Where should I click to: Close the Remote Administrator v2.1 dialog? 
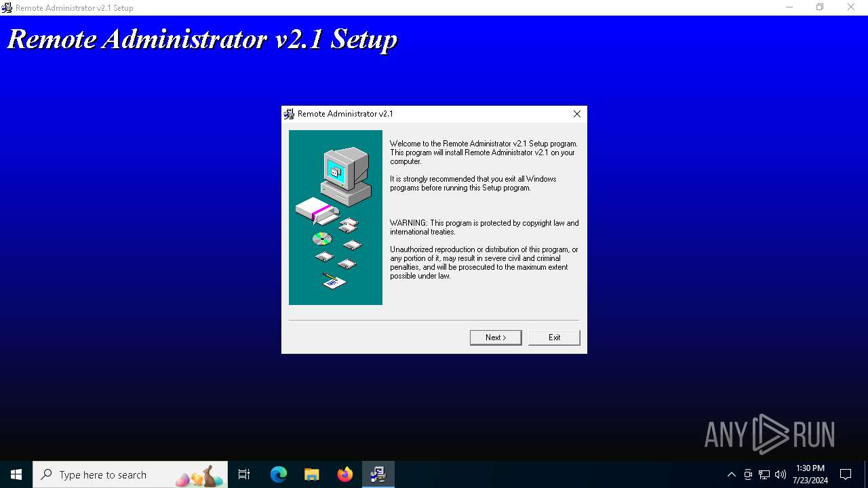[577, 114]
